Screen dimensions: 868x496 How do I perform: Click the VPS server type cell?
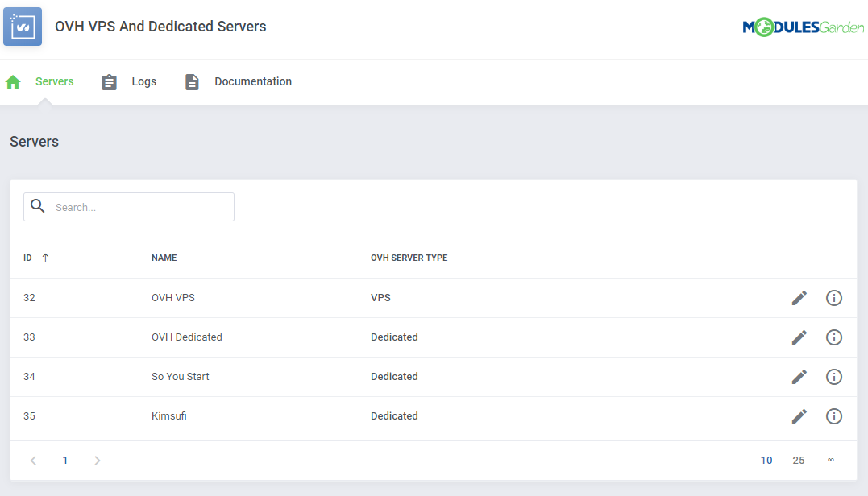pos(381,297)
